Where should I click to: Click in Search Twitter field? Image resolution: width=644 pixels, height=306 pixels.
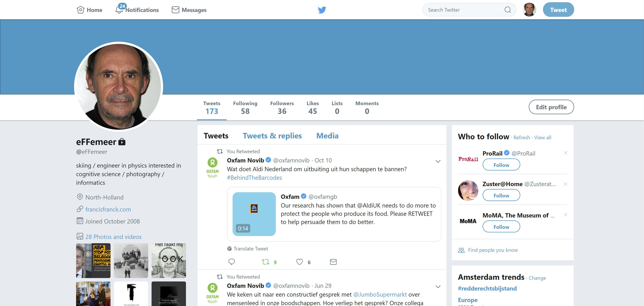coord(463,10)
